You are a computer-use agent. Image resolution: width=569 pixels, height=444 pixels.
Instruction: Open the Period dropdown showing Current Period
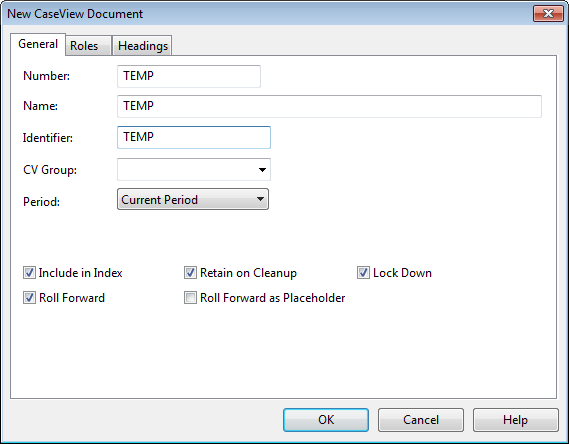[193, 199]
